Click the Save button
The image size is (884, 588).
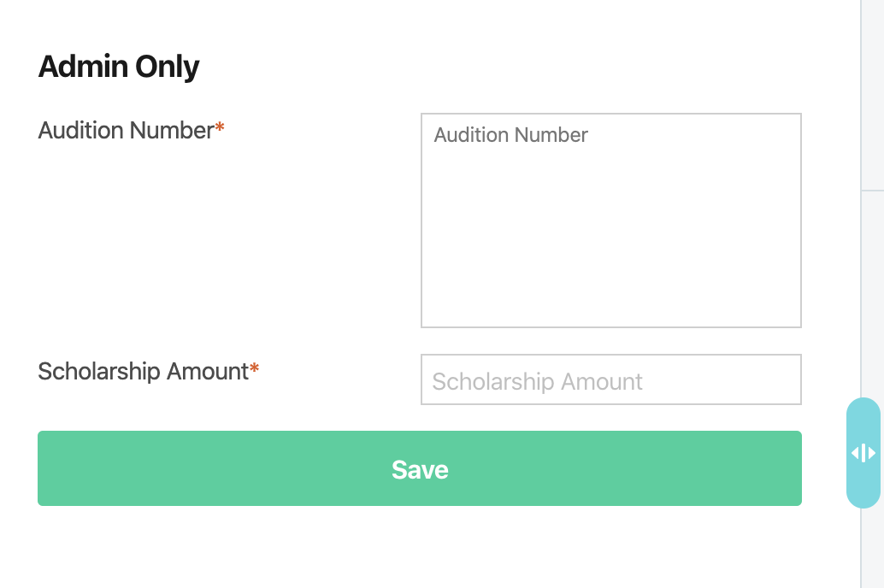(x=420, y=468)
